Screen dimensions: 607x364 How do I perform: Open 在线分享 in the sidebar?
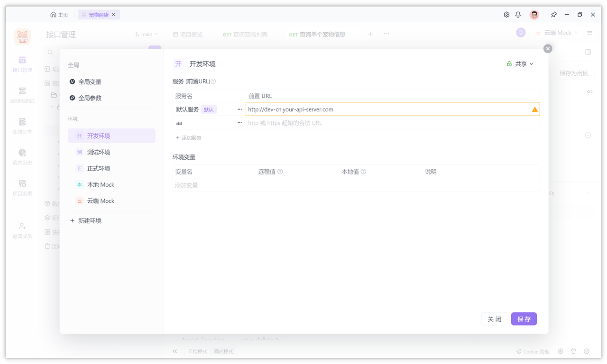[x=22, y=126]
